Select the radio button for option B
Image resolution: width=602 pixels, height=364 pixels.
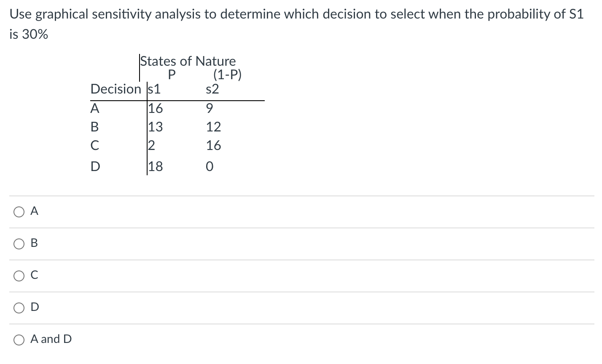(19, 244)
